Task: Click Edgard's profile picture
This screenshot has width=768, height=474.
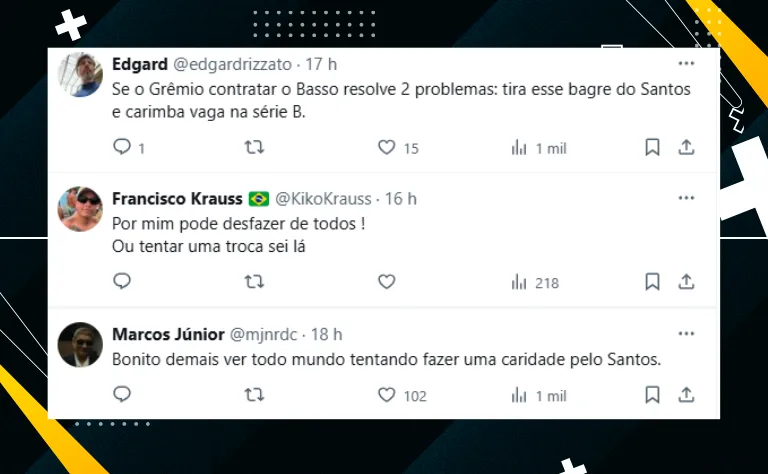Action: pos(80,75)
